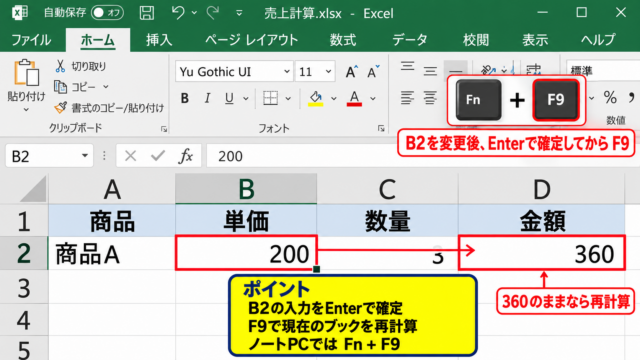This screenshot has width=640, height=360.
Task: Click cell D2 with value 360
Action: coord(542,253)
